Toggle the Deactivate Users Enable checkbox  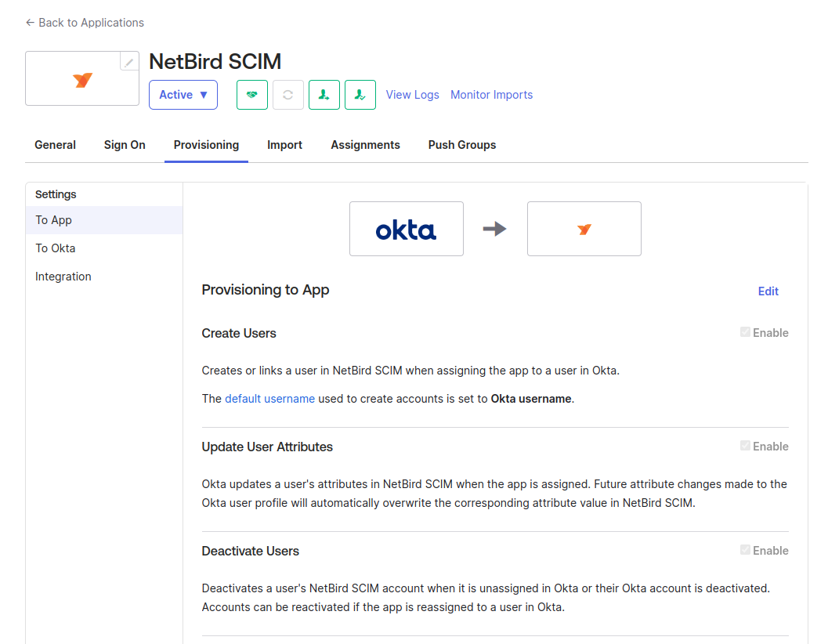point(746,550)
